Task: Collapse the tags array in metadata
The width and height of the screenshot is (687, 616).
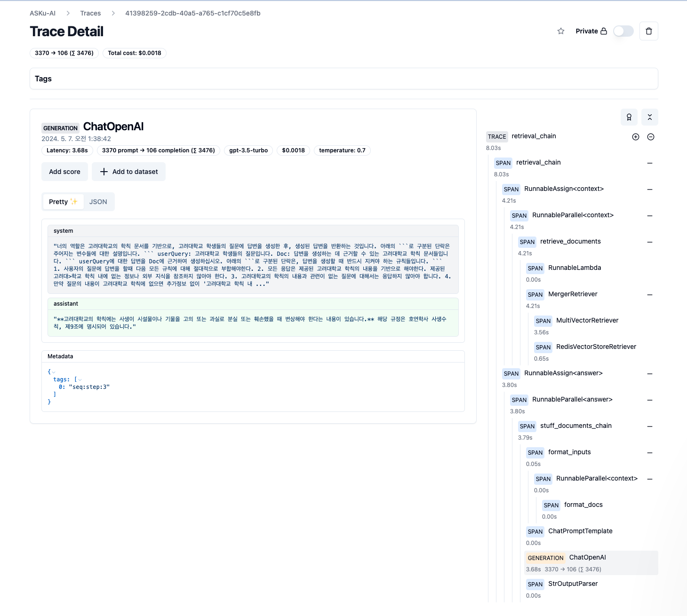Action: tap(80, 379)
